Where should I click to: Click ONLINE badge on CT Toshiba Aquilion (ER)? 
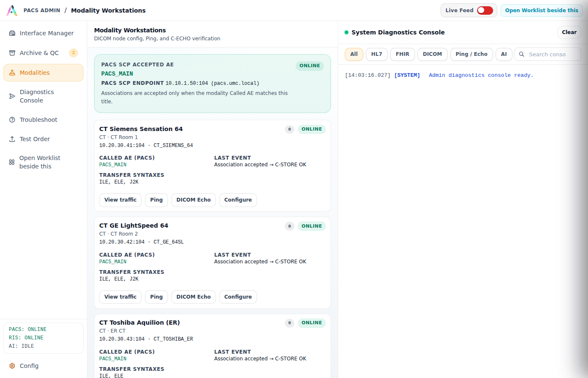[x=312, y=323]
